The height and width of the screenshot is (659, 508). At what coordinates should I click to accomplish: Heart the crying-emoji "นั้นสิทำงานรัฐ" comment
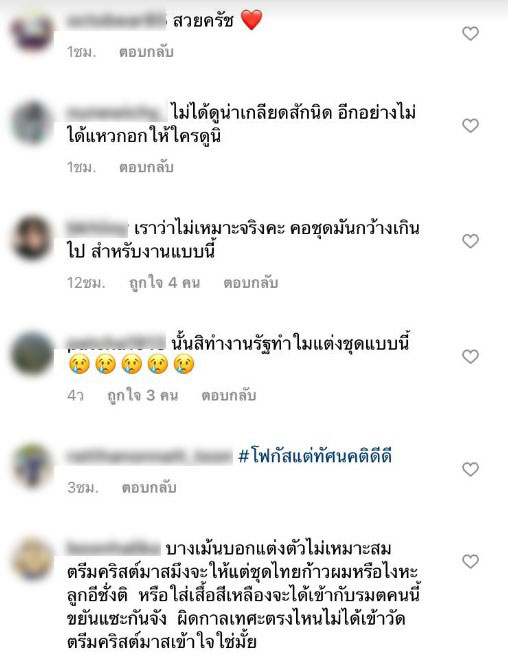point(470,356)
